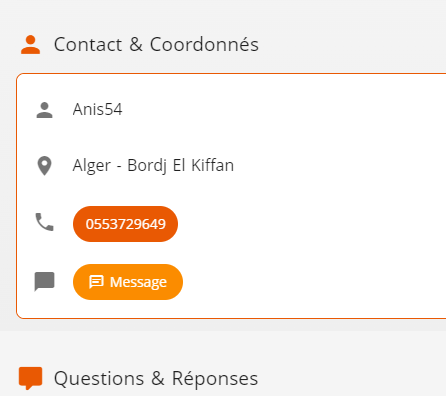Click Bordj El Kiffan in the address
Screen dimensions: 446x396
(180, 166)
